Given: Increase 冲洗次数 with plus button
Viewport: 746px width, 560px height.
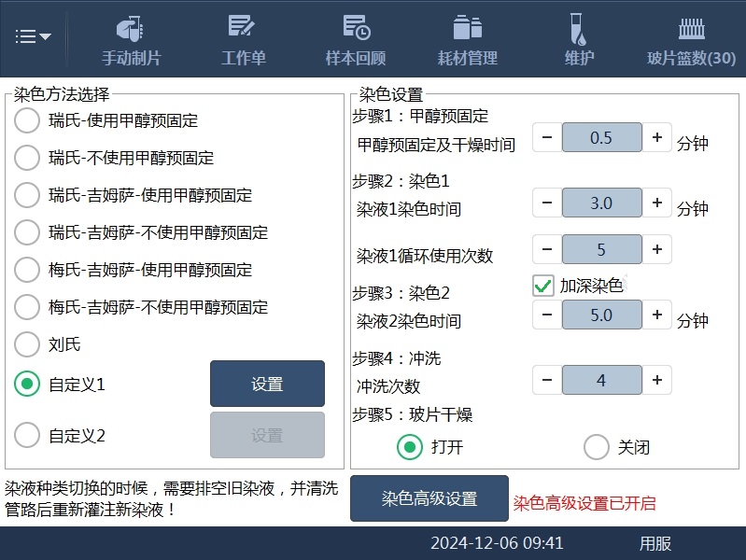Looking at the screenshot, I should (x=657, y=380).
